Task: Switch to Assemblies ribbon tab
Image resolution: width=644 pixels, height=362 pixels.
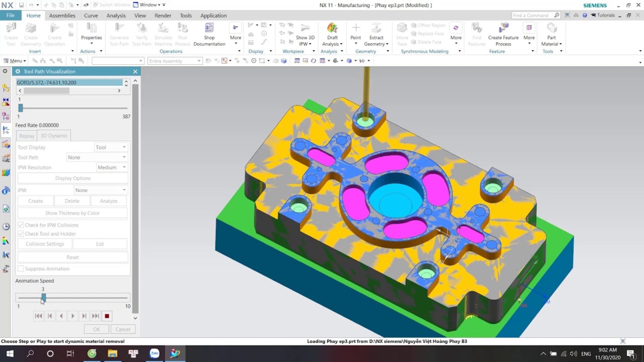Action: [x=62, y=15]
